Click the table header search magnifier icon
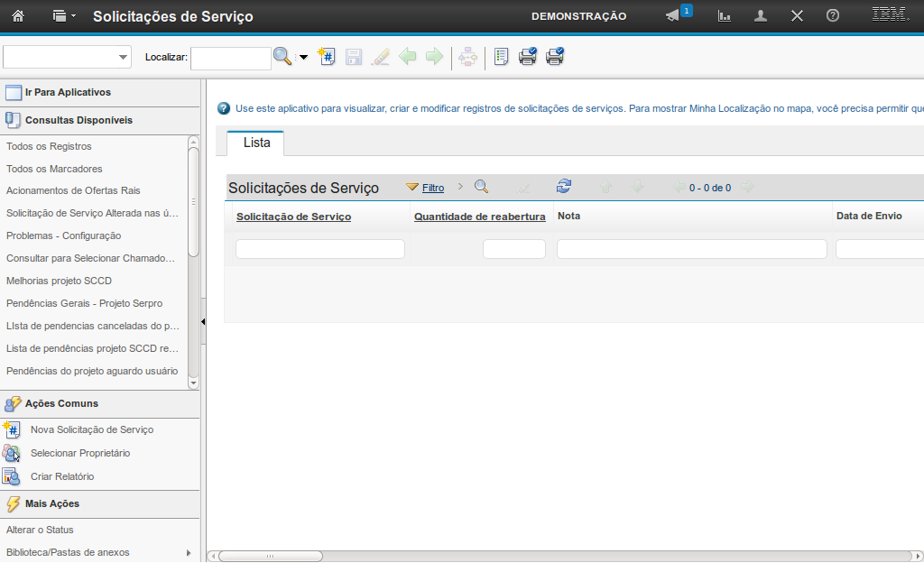 (481, 187)
